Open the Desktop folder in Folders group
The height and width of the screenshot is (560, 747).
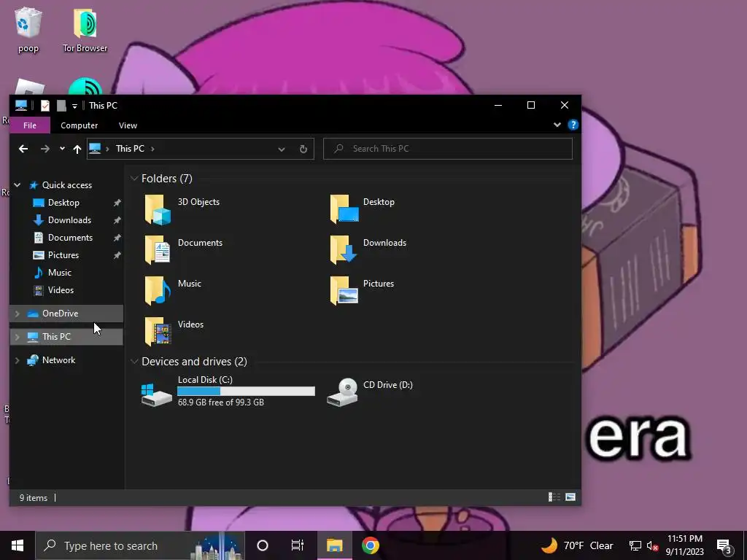[344, 209]
